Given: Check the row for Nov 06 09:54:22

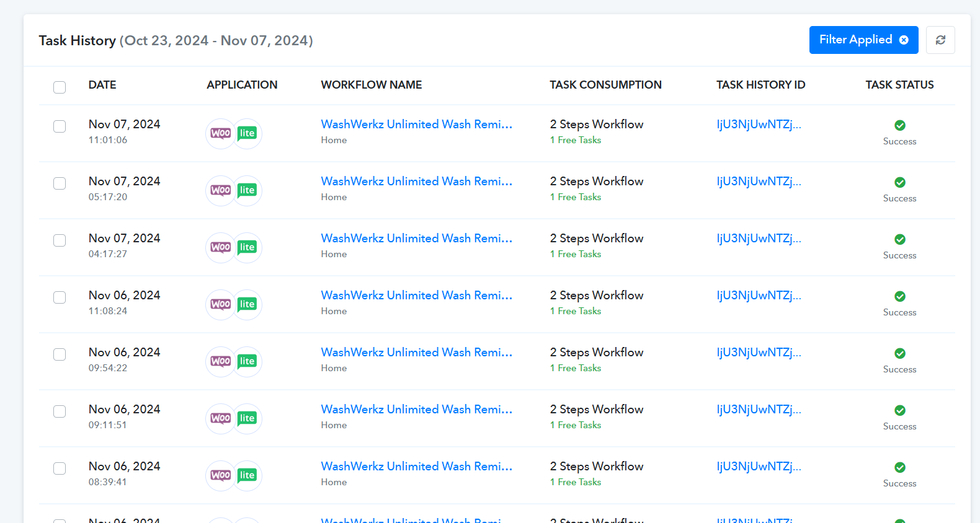Looking at the screenshot, I should point(60,354).
